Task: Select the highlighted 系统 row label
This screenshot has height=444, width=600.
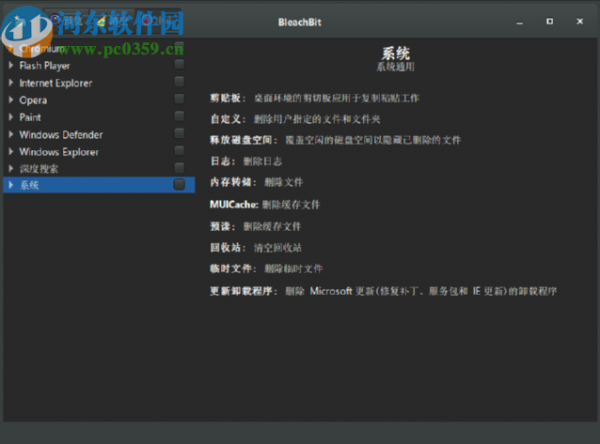Action: (29, 185)
